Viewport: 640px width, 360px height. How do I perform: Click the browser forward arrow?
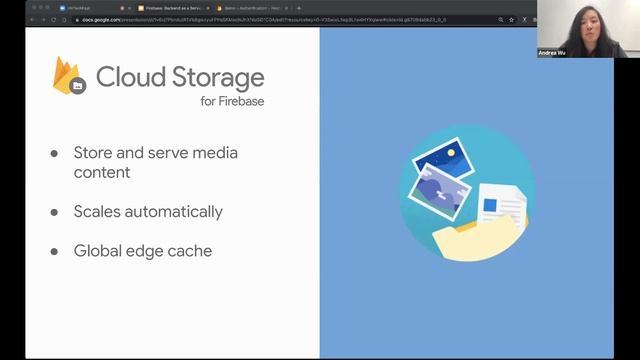tap(43, 20)
